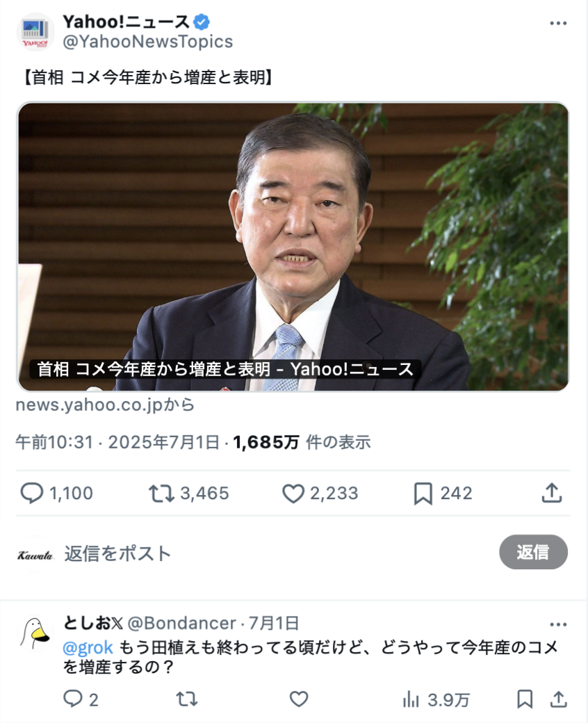
Task: Like としお's reply
Action: [x=299, y=699]
